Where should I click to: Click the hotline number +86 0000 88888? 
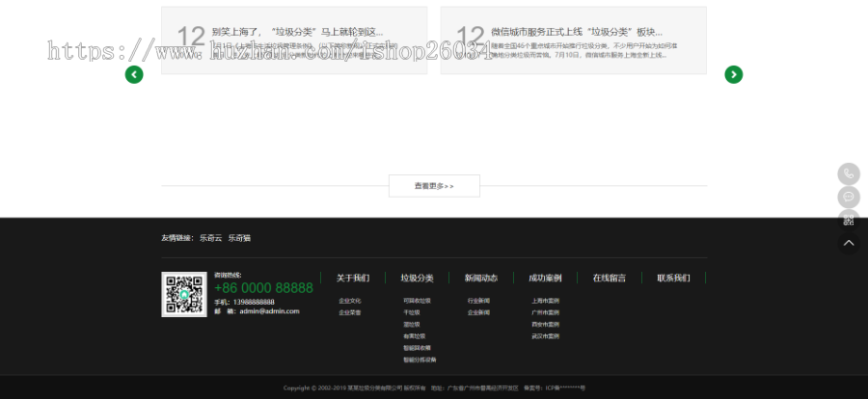click(x=263, y=288)
